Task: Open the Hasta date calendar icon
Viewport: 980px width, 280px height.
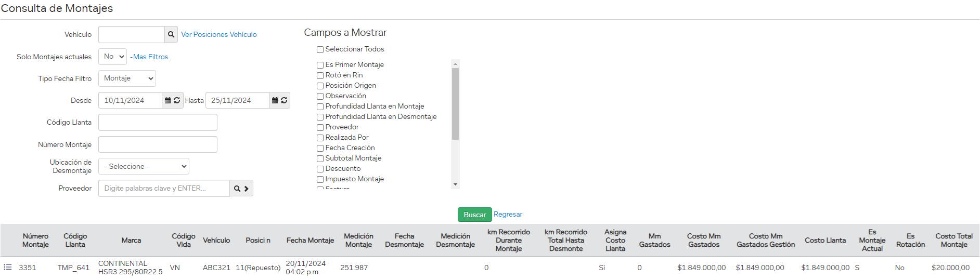Action: pyautogui.click(x=275, y=100)
